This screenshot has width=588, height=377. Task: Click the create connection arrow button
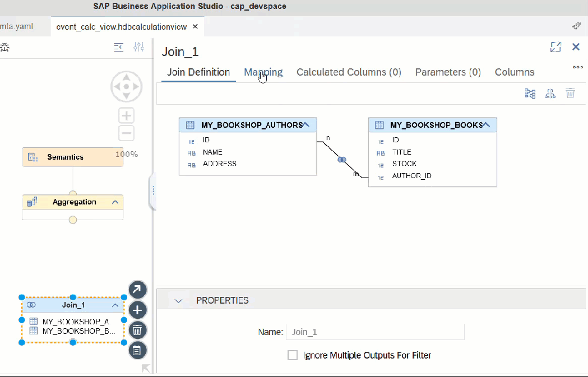138,290
